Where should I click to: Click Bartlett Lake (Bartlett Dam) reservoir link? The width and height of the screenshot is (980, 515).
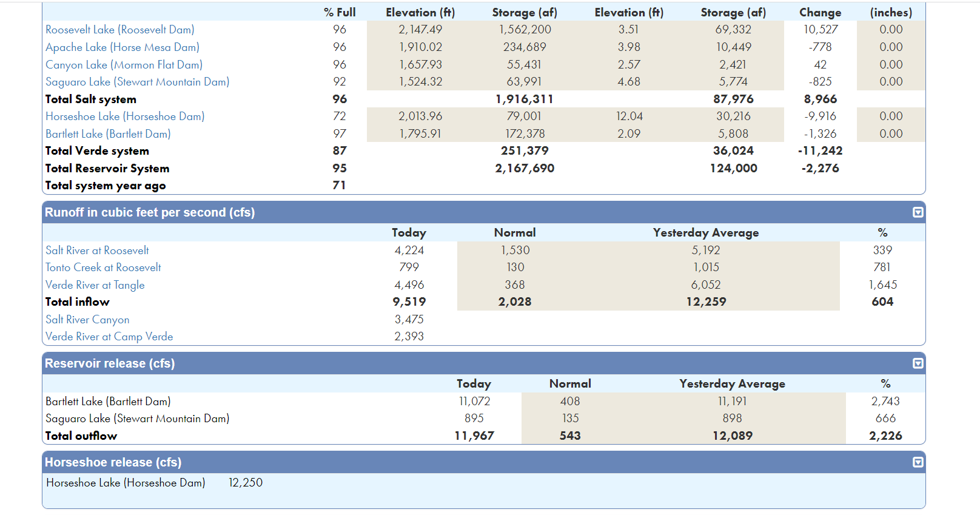pyautogui.click(x=108, y=134)
